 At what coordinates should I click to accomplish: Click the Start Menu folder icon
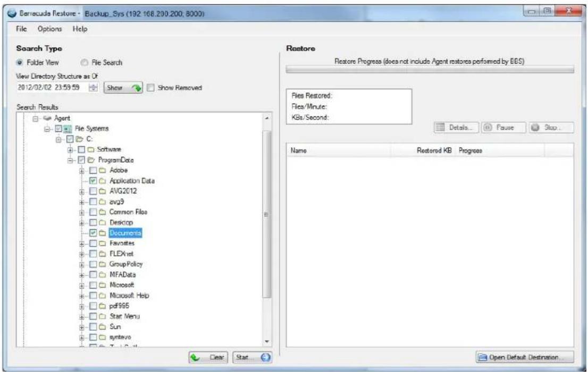(x=103, y=317)
